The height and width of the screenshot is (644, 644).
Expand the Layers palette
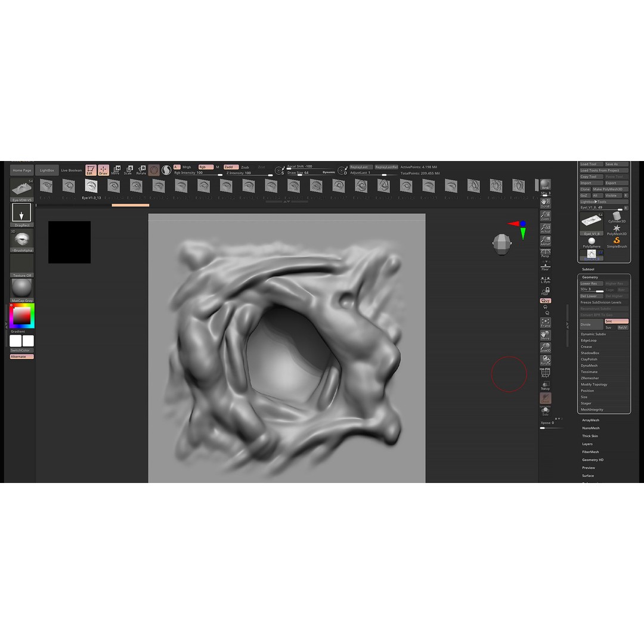[x=587, y=444]
